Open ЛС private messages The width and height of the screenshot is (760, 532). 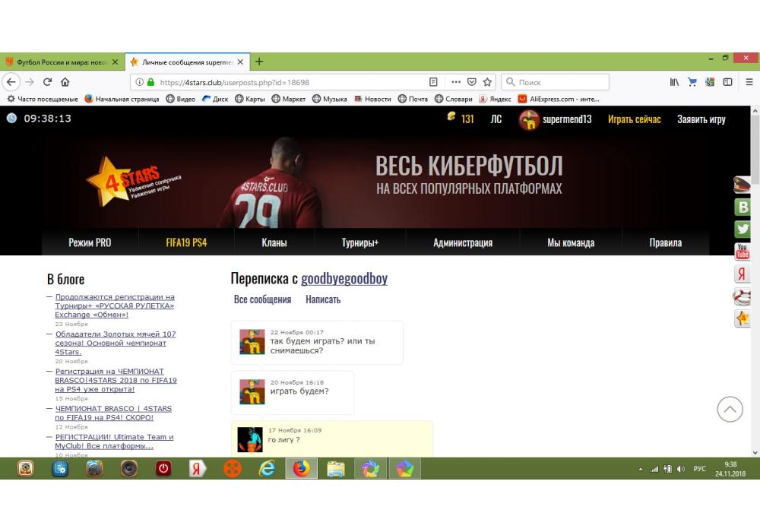click(x=496, y=119)
